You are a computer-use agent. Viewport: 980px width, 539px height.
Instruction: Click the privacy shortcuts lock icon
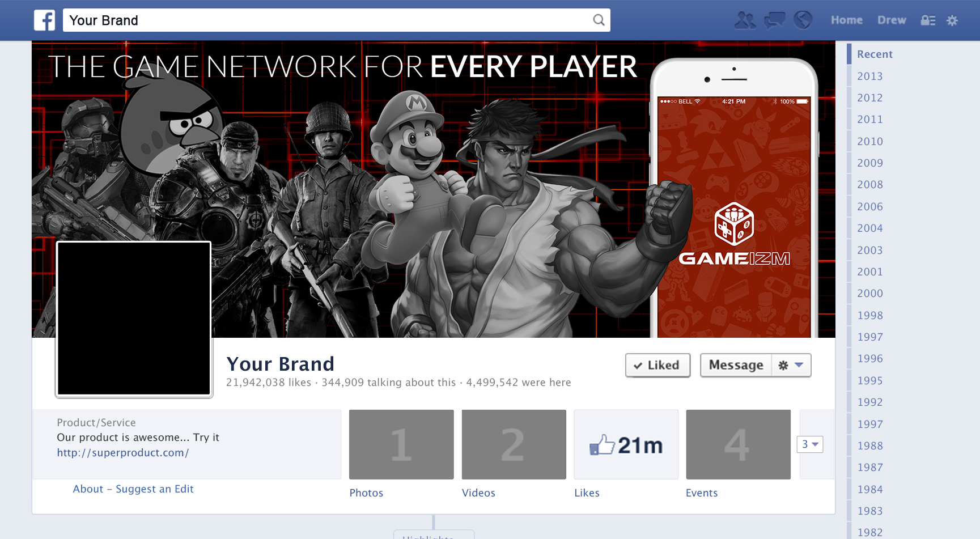click(x=928, y=20)
